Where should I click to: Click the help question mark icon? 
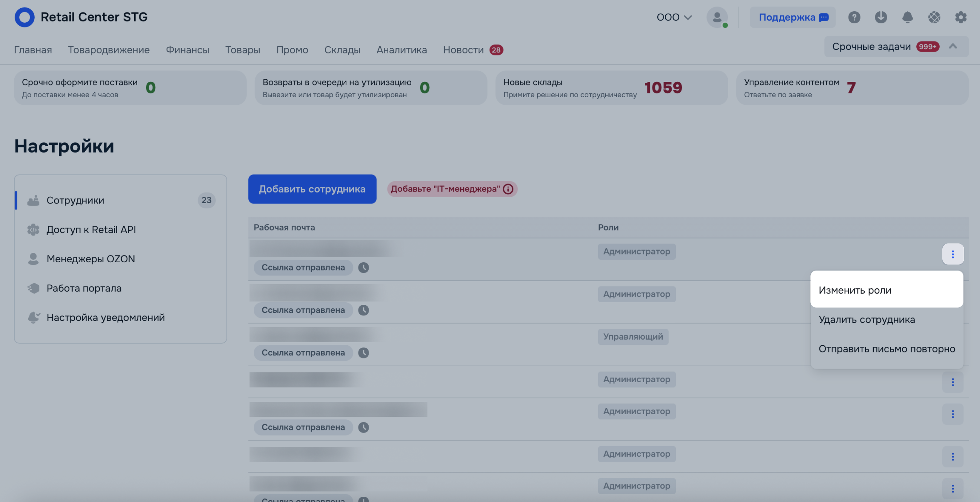pos(854,17)
